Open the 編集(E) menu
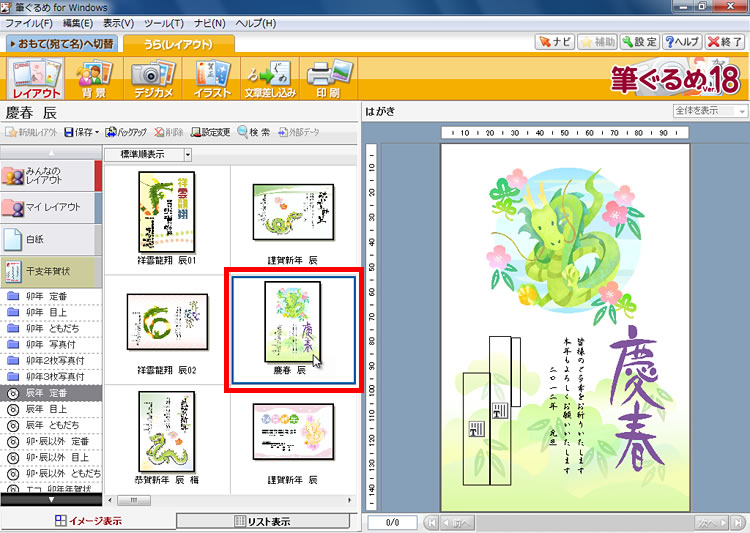Viewport: 750px width, 533px height. [x=78, y=23]
